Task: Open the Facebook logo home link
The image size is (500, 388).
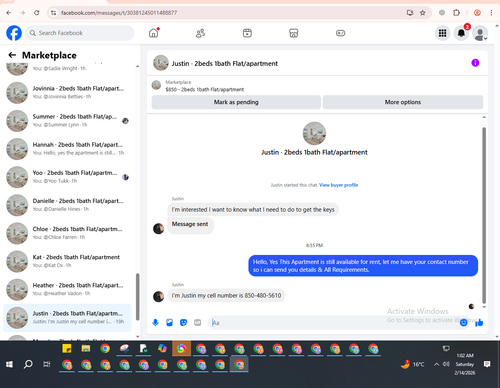Action: [x=14, y=33]
